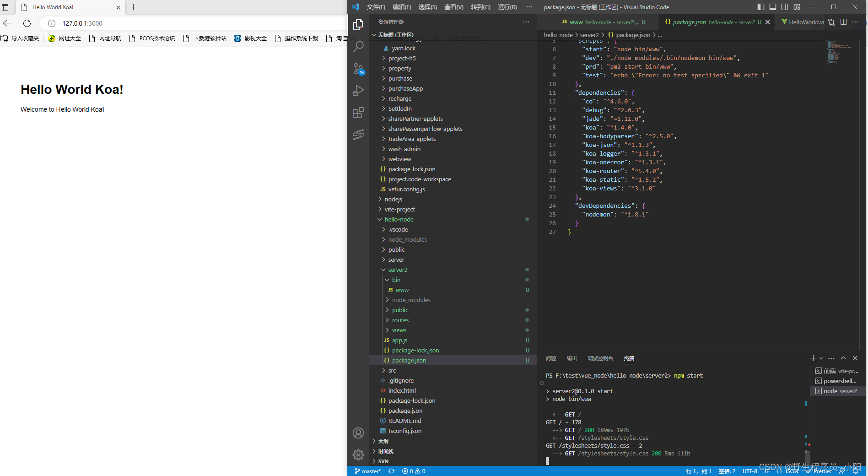Expand the nodejs folder
The height and width of the screenshot is (476, 868).
pyautogui.click(x=394, y=200)
